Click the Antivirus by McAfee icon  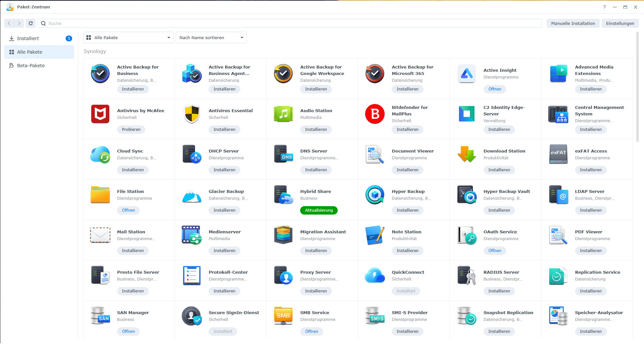100,114
